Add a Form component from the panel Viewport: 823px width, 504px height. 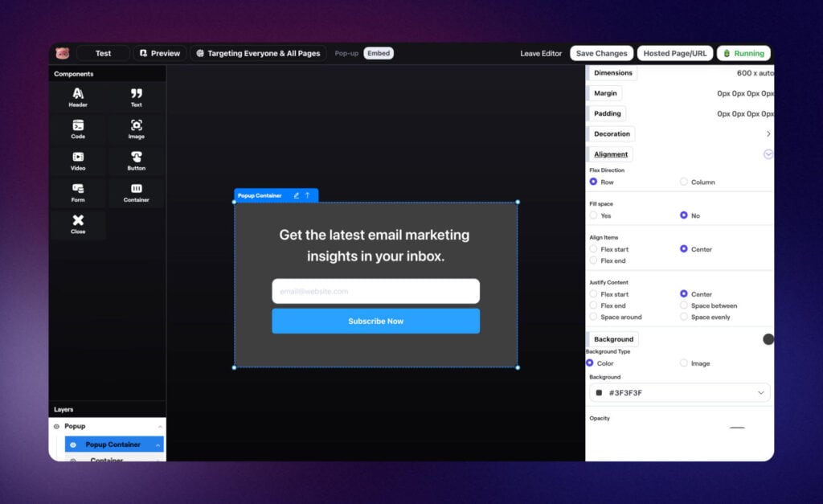[x=78, y=189]
